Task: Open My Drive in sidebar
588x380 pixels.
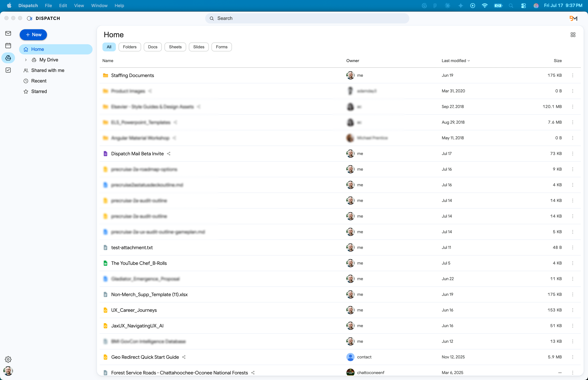Action: point(49,60)
